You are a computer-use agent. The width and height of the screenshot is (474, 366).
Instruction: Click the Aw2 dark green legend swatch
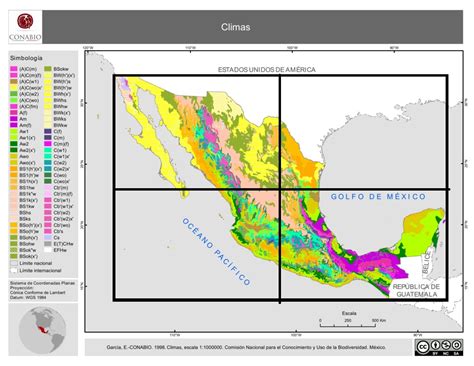tap(14, 144)
